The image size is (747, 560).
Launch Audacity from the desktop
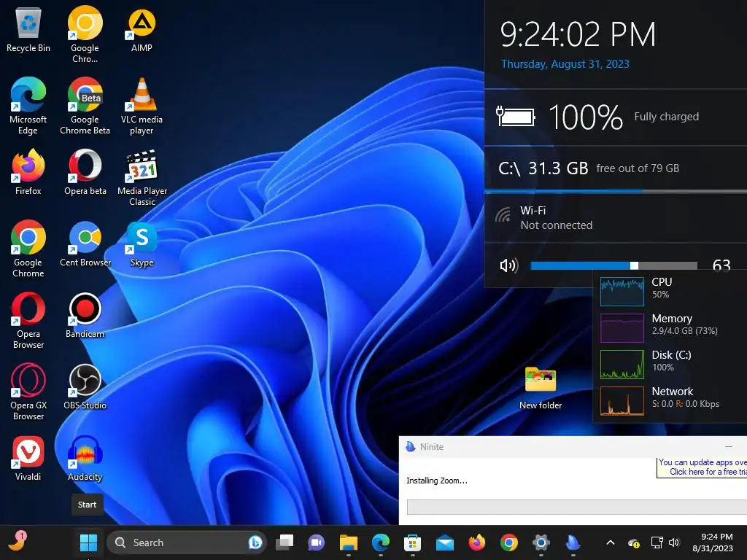point(85,458)
